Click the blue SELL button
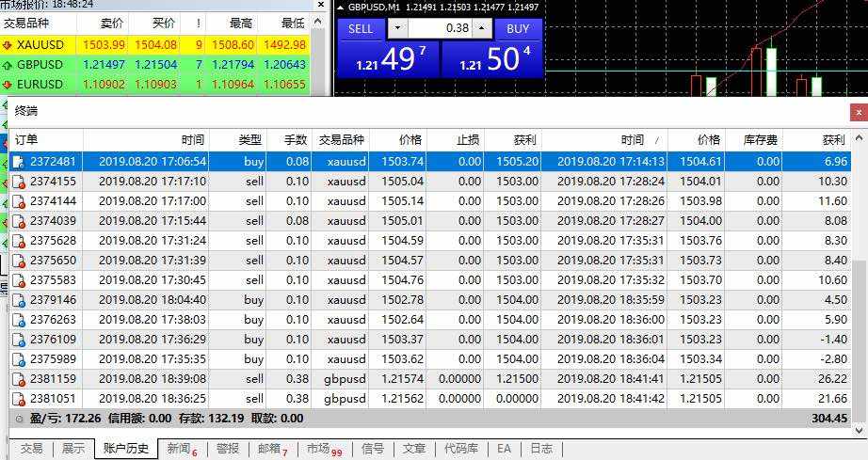The height and width of the screenshot is (460, 868). point(361,29)
